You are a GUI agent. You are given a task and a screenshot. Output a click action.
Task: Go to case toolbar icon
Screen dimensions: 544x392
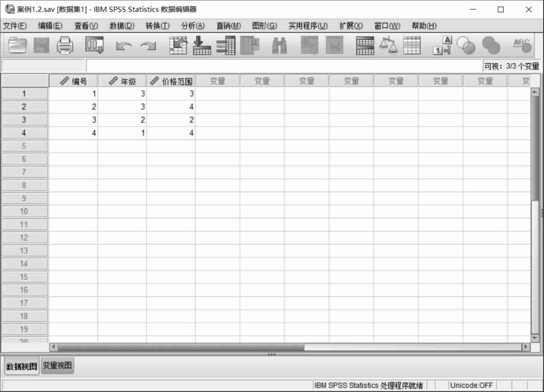178,45
